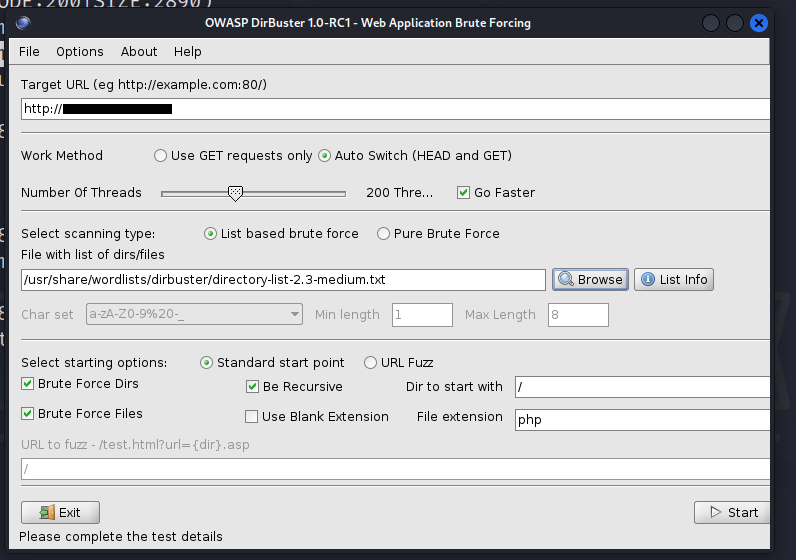Open the Help menu
The height and width of the screenshot is (560, 796).
point(187,52)
